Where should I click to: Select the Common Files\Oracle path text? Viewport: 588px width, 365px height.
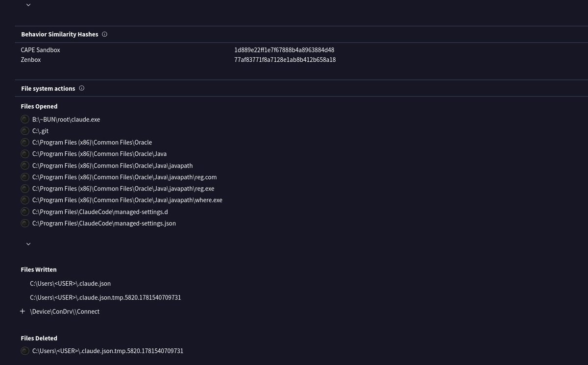click(92, 142)
